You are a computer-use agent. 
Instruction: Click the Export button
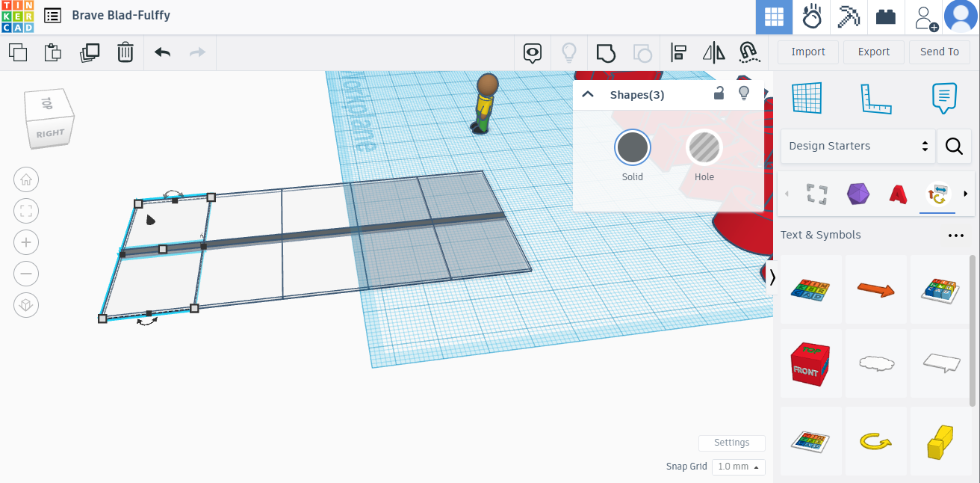coord(874,52)
